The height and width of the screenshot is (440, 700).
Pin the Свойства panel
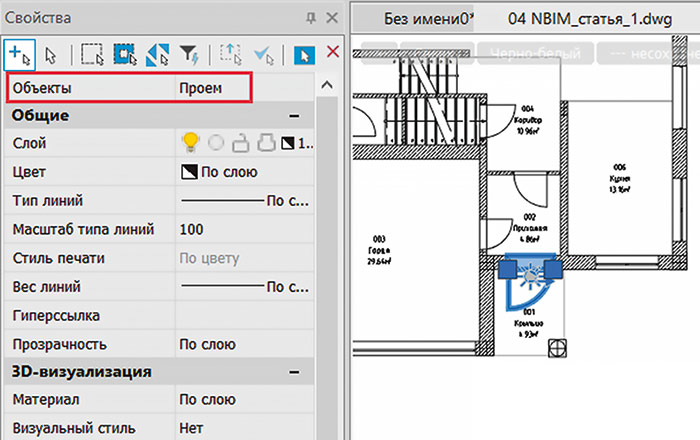[311, 17]
